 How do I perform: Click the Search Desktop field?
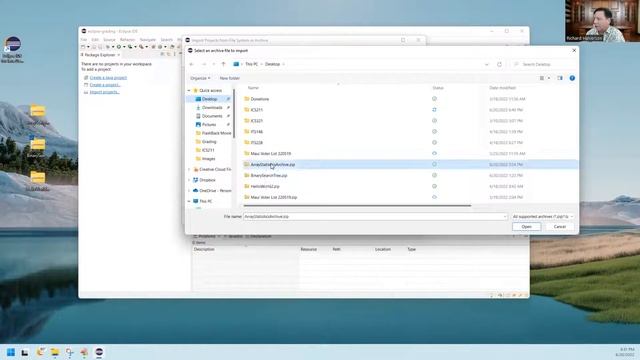pos(544,64)
